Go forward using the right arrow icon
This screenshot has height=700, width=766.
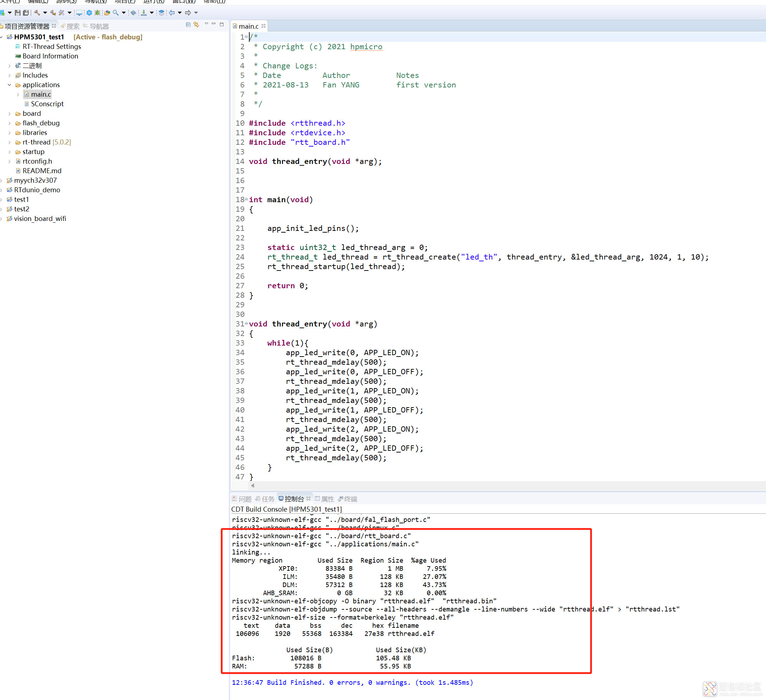point(188,13)
